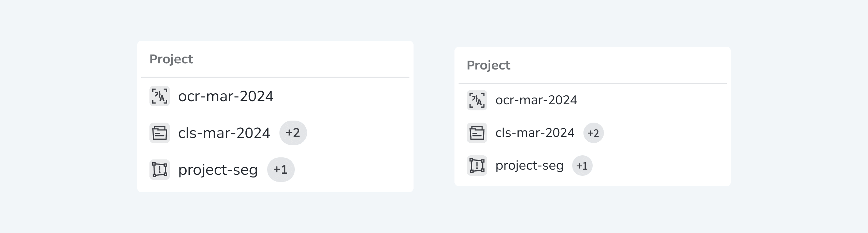The height and width of the screenshot is (233, 868).
Task: Click the classification icon in the larger panel
Action: click(160, 133)
